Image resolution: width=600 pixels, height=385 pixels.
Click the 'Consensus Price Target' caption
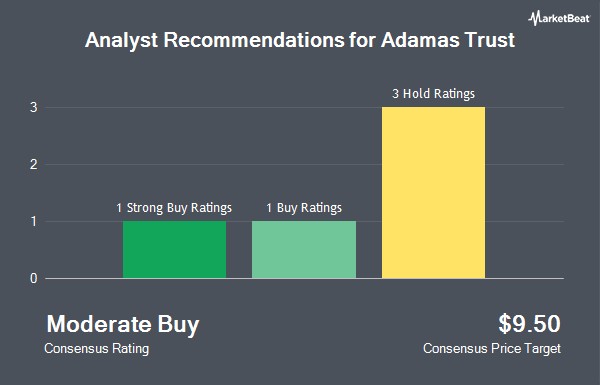[492, 349]
